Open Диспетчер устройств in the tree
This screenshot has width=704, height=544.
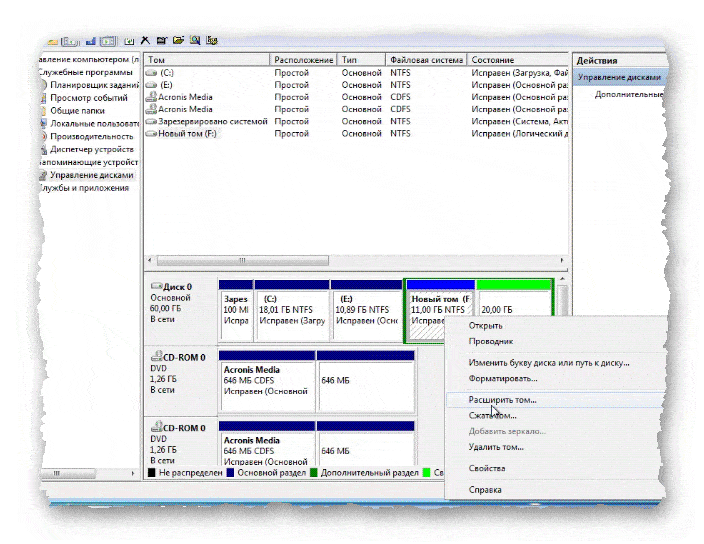pyautogui.click(x=92, y=149)
